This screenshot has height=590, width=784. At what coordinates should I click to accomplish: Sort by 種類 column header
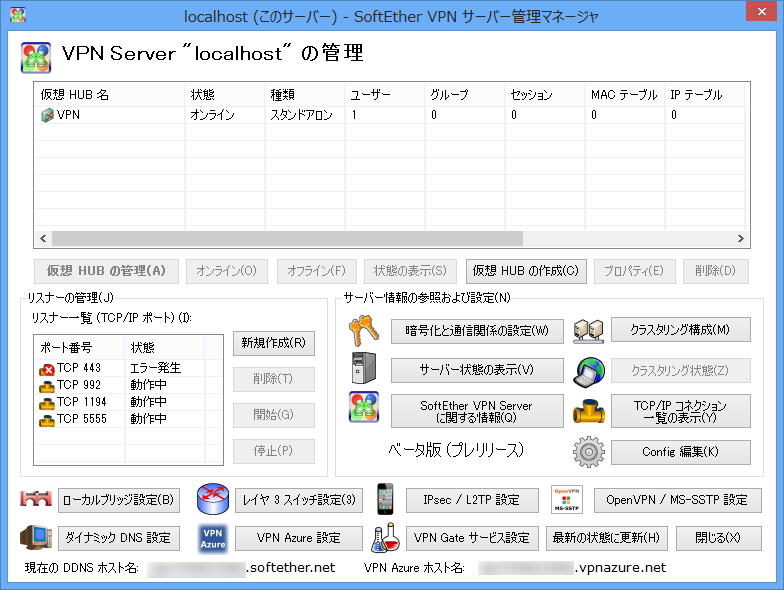304,94
